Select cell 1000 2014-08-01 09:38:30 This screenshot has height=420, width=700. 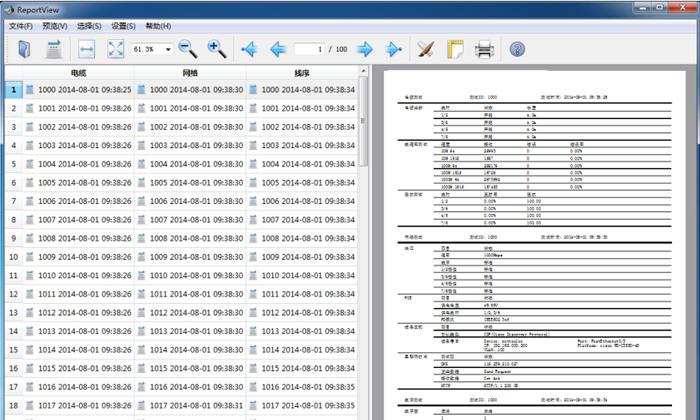click(x=190, y=90)
